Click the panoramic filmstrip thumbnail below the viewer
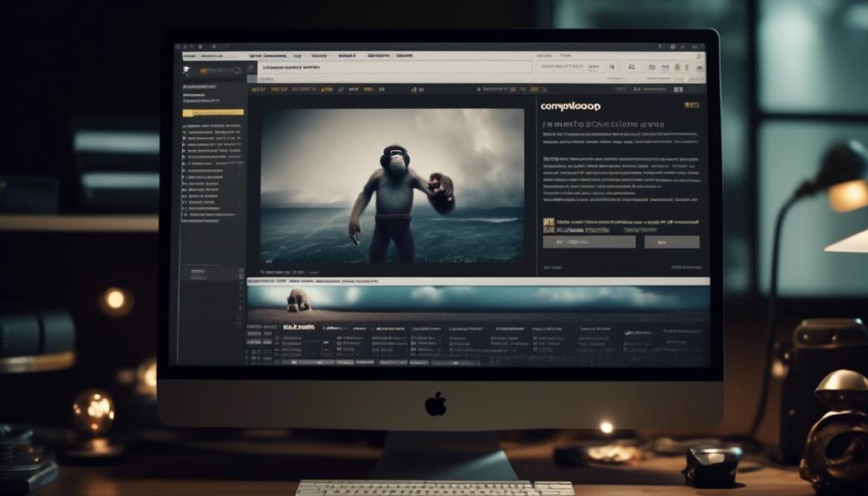868x496 pixels. (x=477, y=298)
